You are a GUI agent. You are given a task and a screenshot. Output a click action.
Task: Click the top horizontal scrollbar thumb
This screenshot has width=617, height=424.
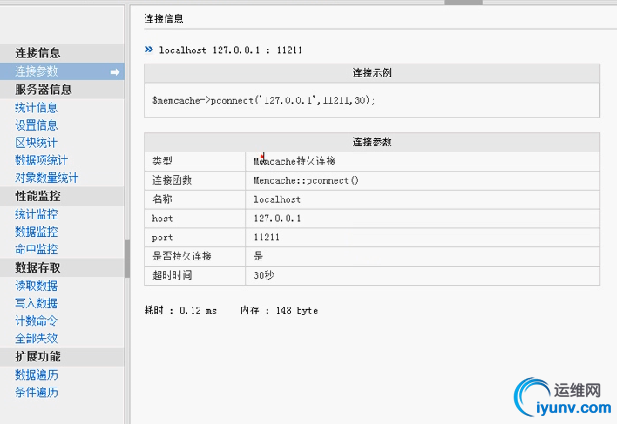pyautogui.click(x=464, y=2)
